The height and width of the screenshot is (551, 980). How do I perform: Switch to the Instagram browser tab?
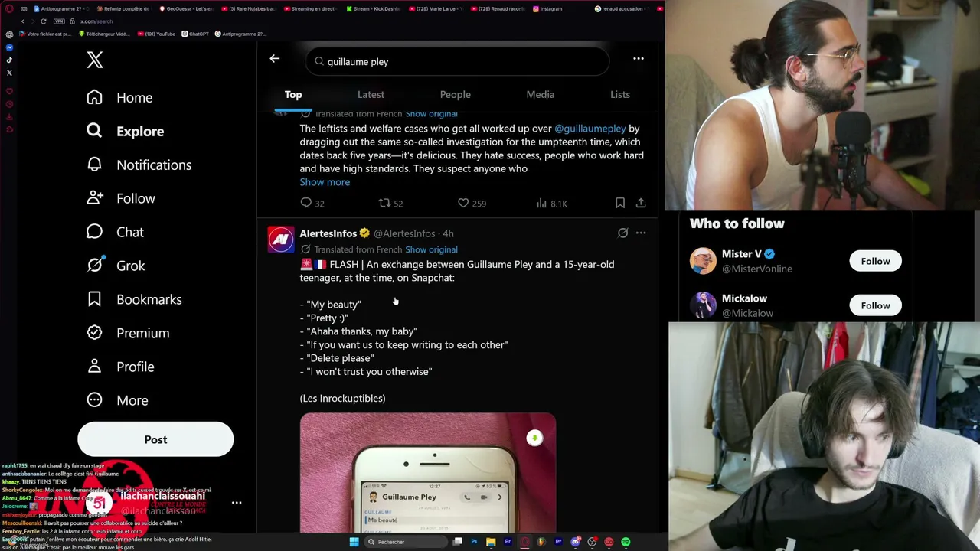[x=547, y=8]
